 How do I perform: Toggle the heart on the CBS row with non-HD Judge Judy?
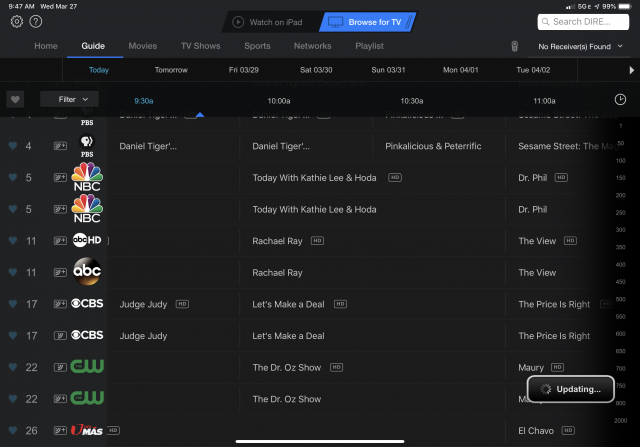point(13,336)
